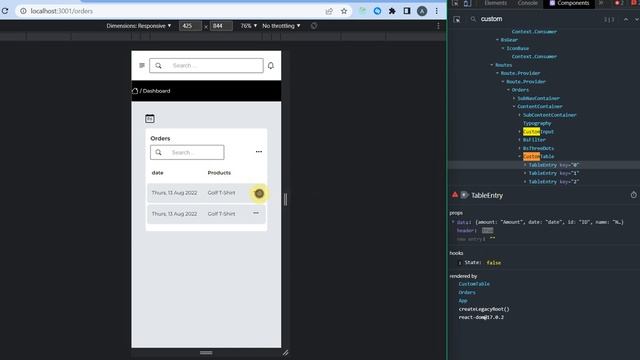This screenshot has width=640, height=360.
Task: Click the viewport width field 425
Action: click(x=190, y=26)
